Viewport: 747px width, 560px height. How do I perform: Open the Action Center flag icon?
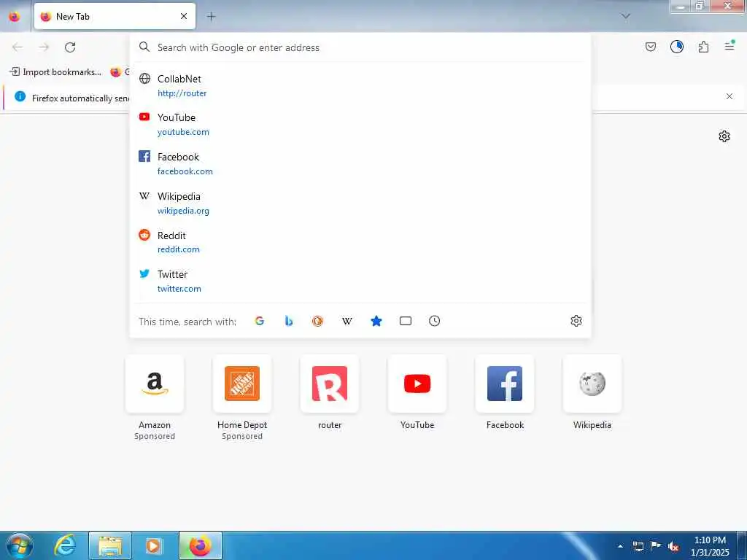tap(656, 546)
